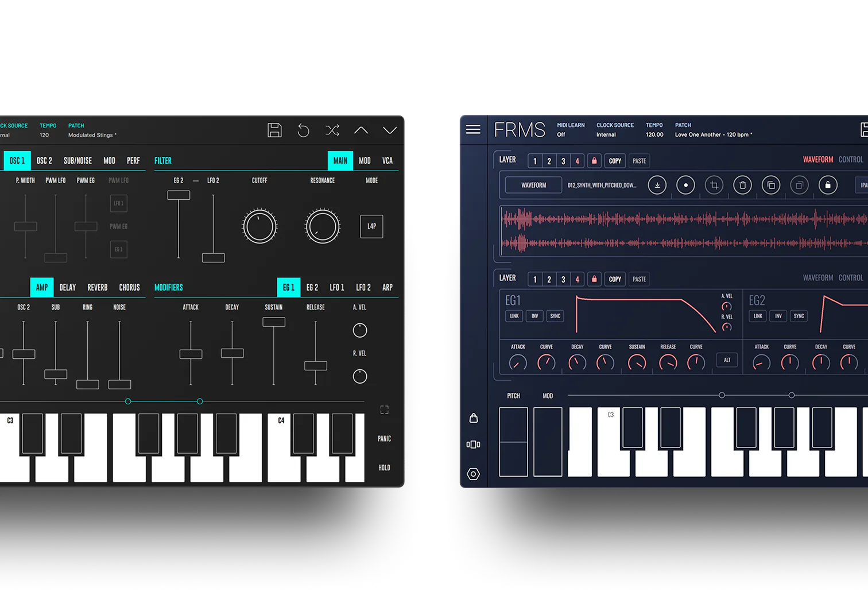Viewport: 868px width, 603px height.
Task: Click the FRMS PITCH touch strip
Action: pos(513,442)
